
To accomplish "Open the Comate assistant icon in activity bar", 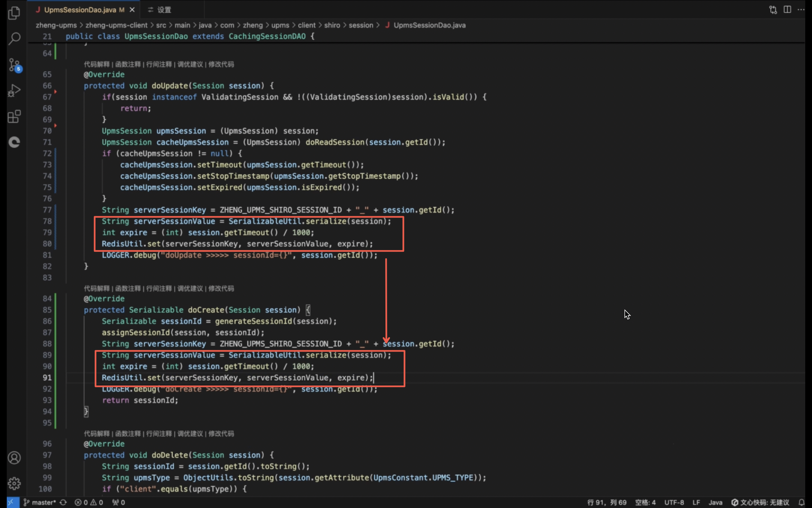I will coord(14,142).
